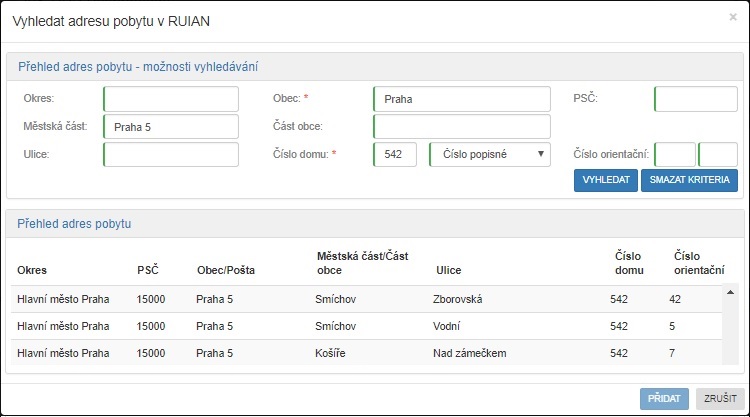Cancel with the ZRUŠIT button
Viewport: 750px width, 417px height.
pyautogui.click(x=720, y=398)
